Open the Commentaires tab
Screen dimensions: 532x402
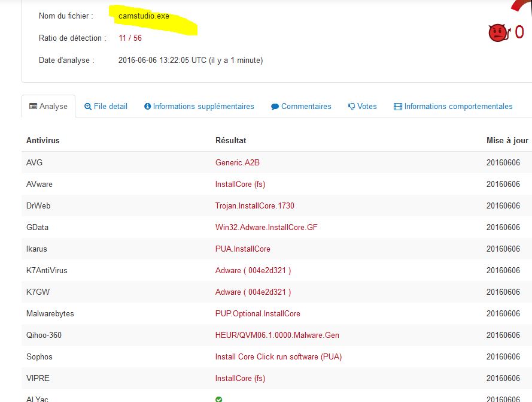[x=306, y=107]
